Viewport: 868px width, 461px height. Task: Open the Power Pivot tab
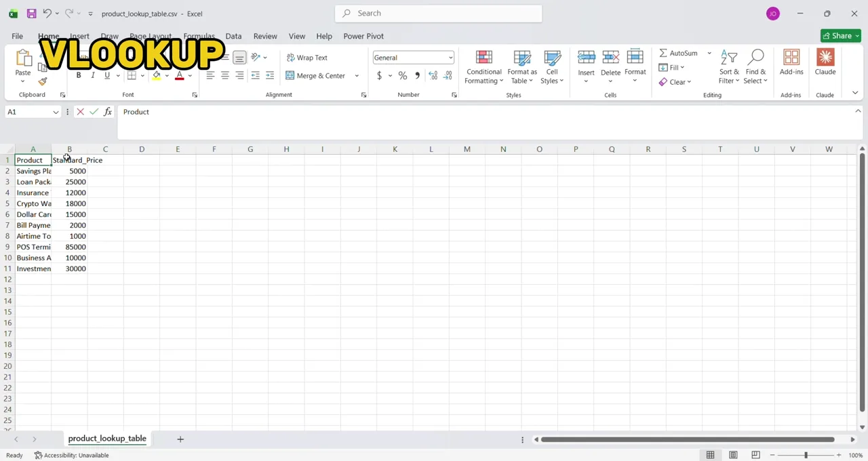363,36
